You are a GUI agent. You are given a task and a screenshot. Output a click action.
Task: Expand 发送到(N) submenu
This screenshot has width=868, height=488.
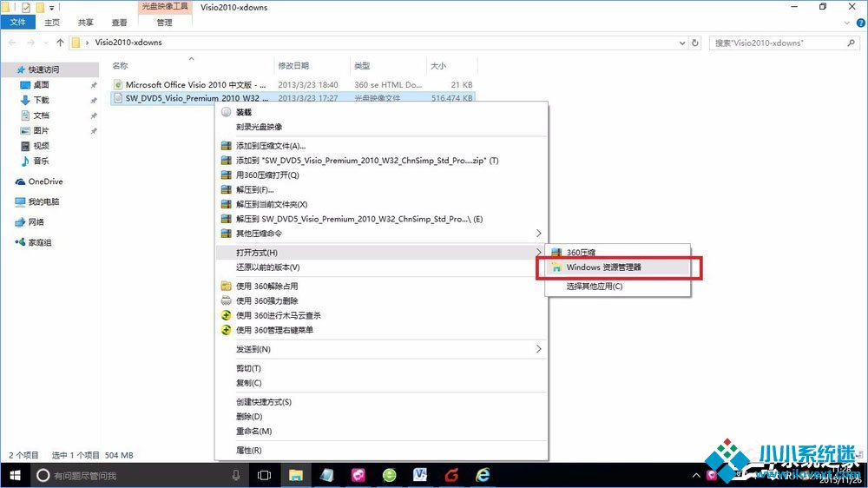(382, 349)
